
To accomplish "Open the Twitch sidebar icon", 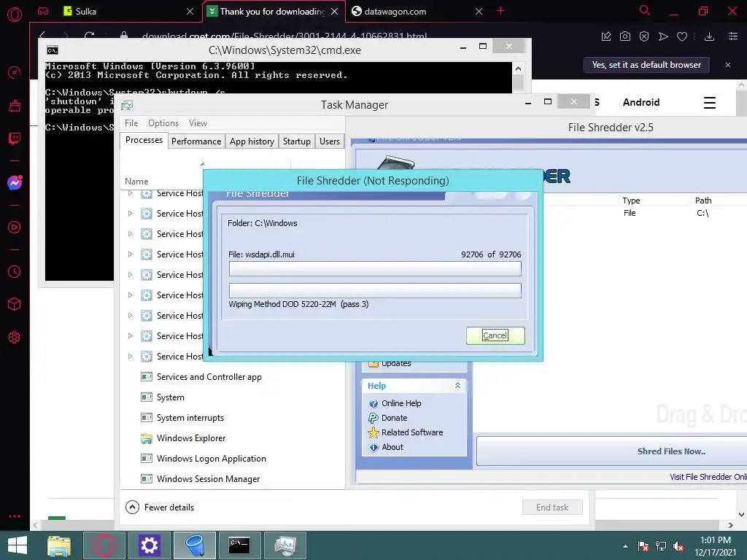I will (x=15, y=139).
